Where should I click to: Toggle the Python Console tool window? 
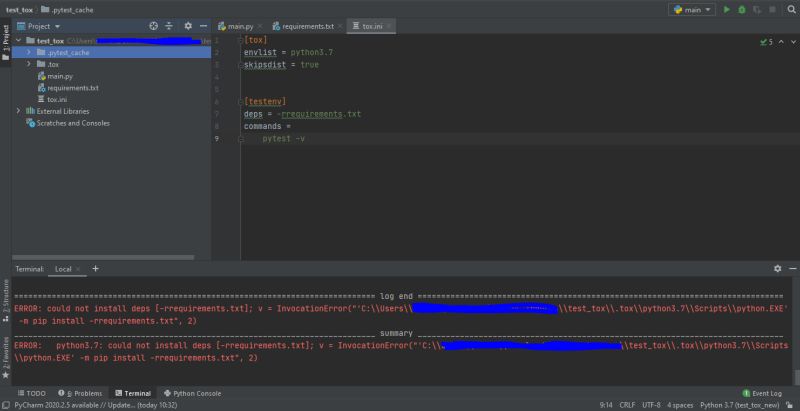192,393
